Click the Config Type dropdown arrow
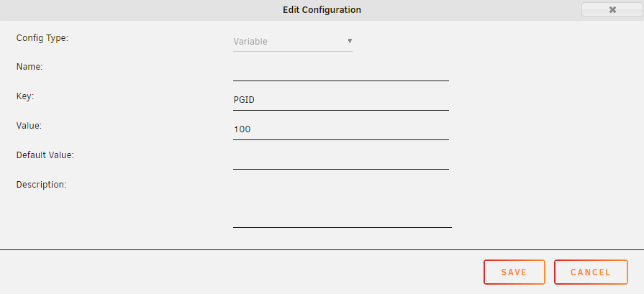644x294 pixels. point(350,41)
